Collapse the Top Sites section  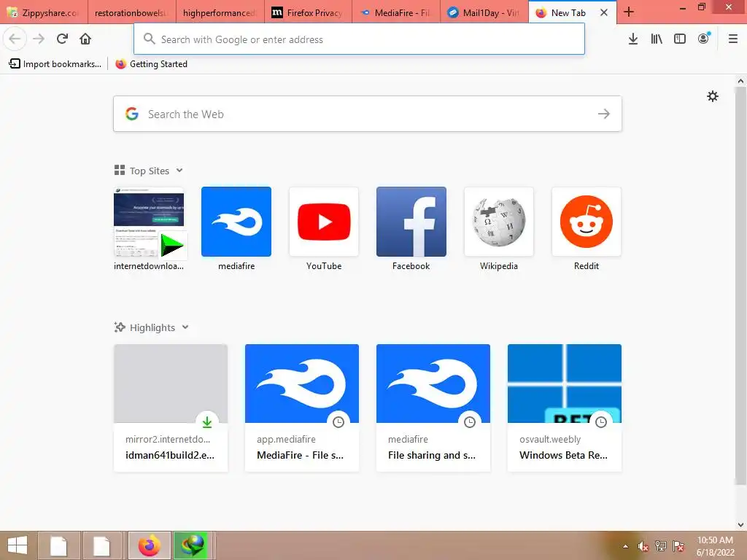(x=179, y=171)
